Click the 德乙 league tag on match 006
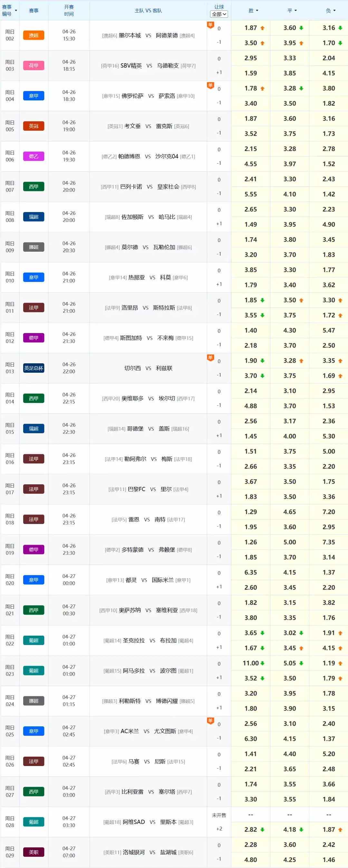 tap(34, 156)
